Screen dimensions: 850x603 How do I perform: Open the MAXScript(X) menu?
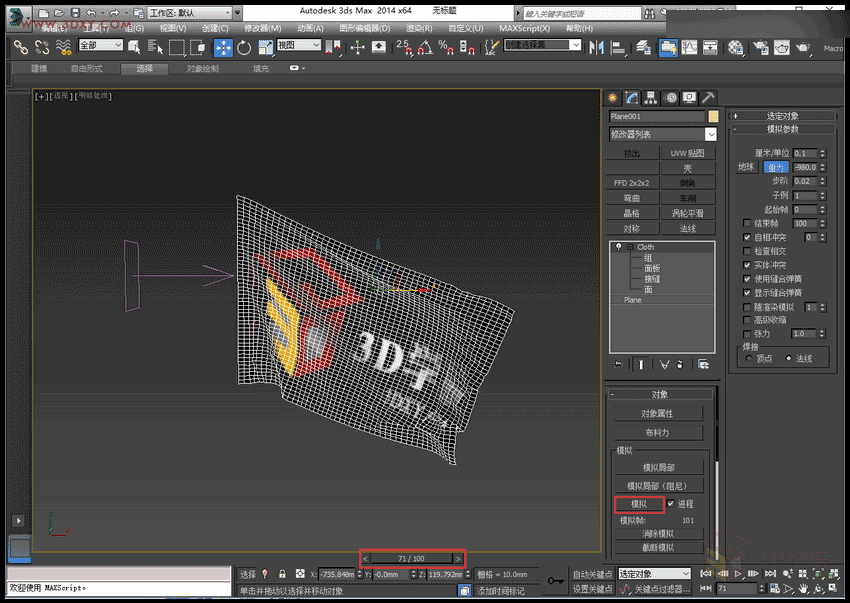click(x=525, y=28)
